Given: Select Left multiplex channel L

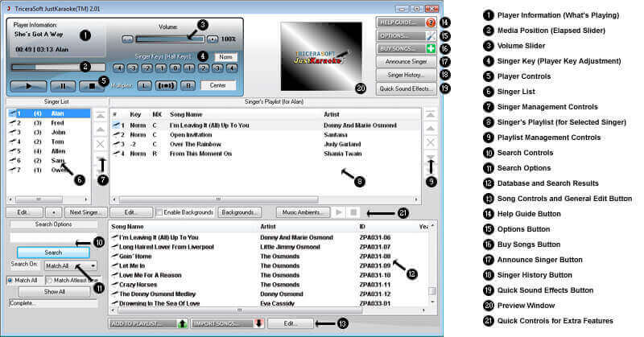Looking at the screenshot, I should coord(144,85).
